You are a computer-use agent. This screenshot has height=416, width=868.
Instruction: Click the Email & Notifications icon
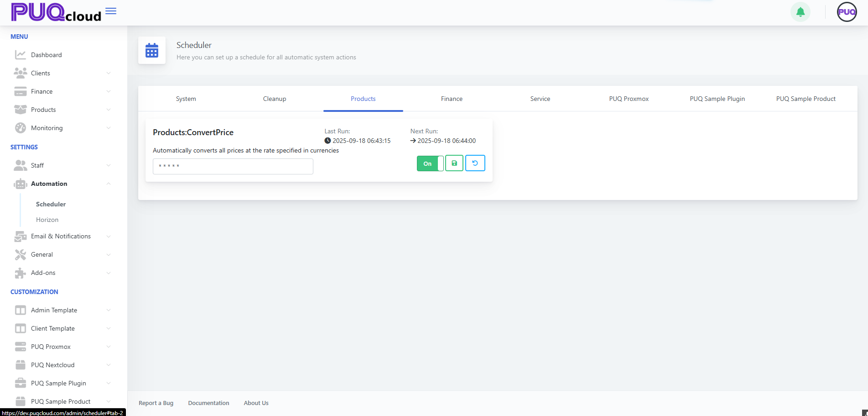point(21,236)
